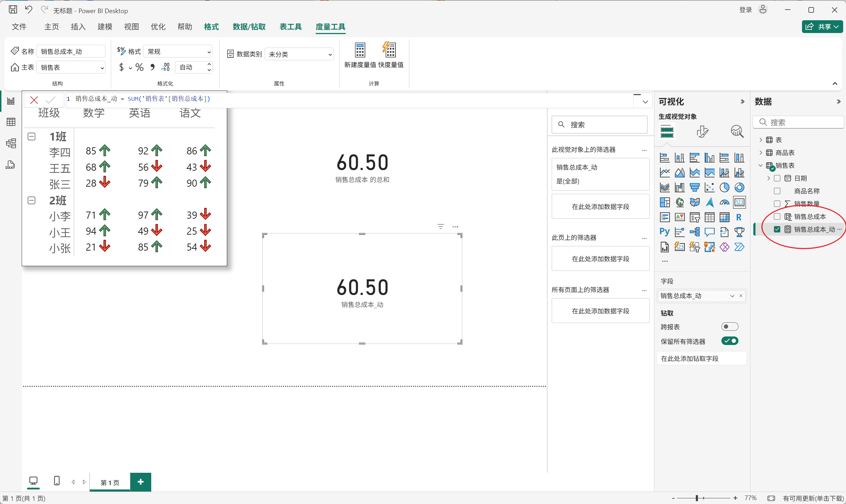Screen dimensions: 846x504
Task: Select the Python visual icon
Action: point(665,232)
